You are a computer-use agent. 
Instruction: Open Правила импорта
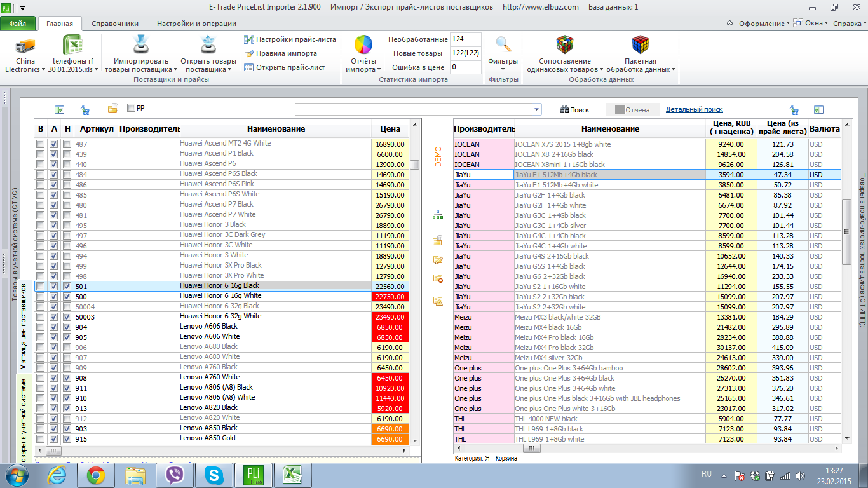click(x=281, y=53)
